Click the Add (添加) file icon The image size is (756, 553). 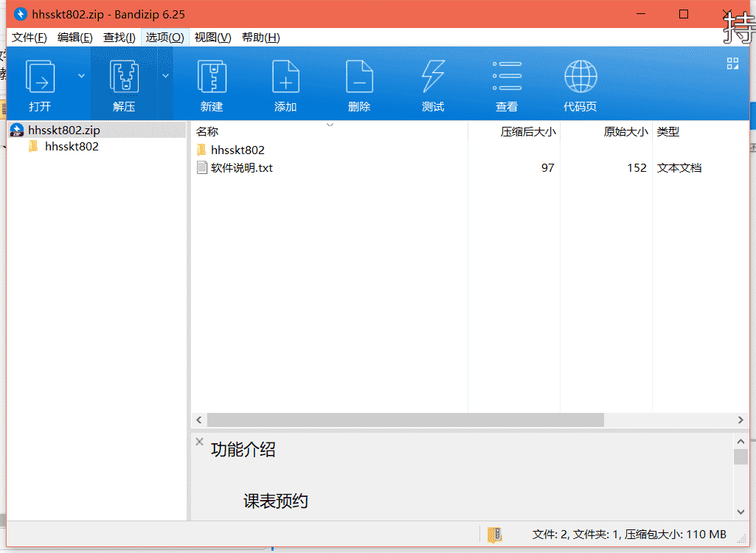[285, 76]
